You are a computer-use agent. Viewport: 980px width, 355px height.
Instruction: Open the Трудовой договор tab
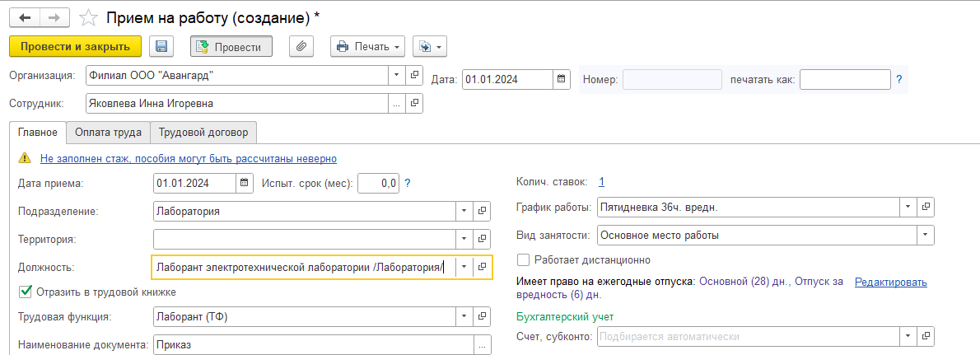pyautogui.click(x=203, y=133)
